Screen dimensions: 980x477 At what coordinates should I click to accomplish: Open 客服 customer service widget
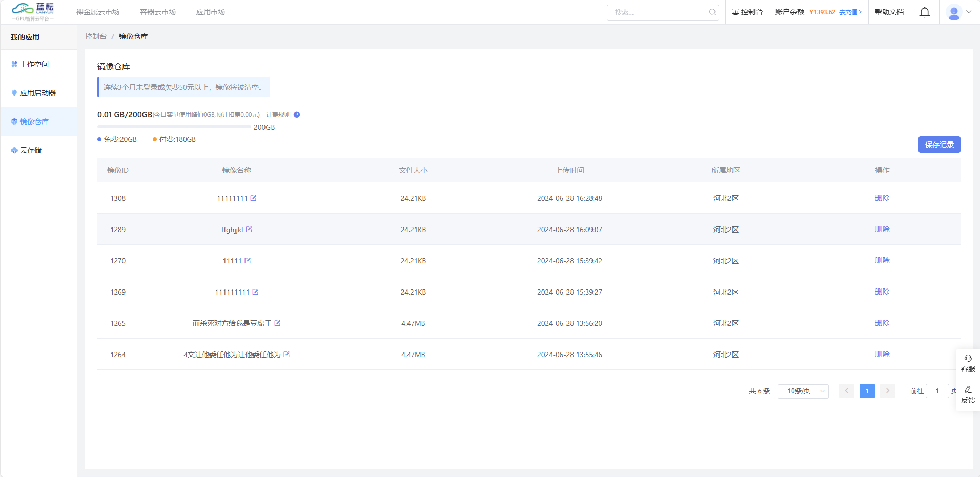968,363
